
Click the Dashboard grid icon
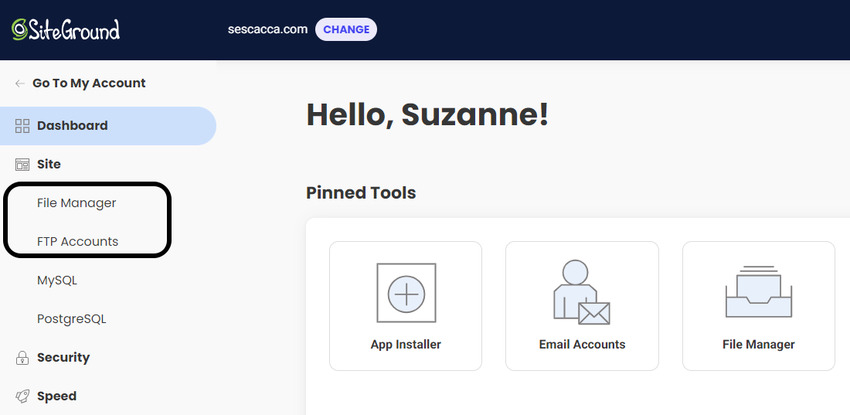coord(22,126)
